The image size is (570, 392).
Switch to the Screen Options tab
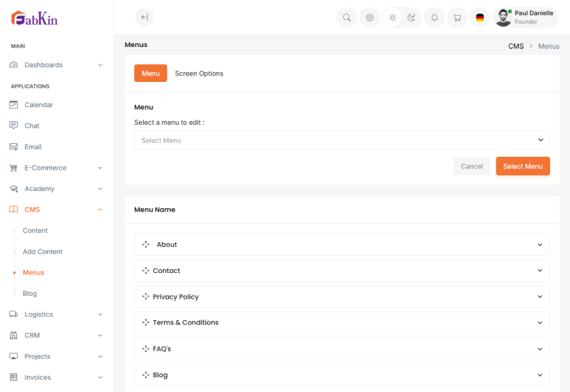click(199, 73)
